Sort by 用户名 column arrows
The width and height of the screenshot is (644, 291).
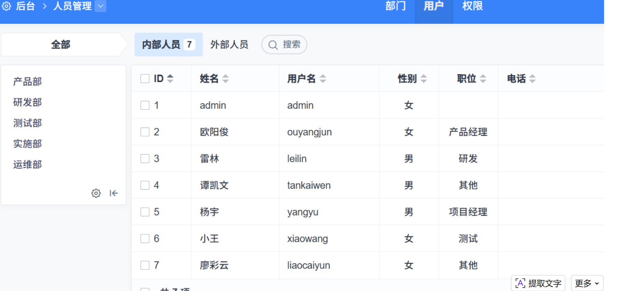pyautogui.click(x=323, y=79)
